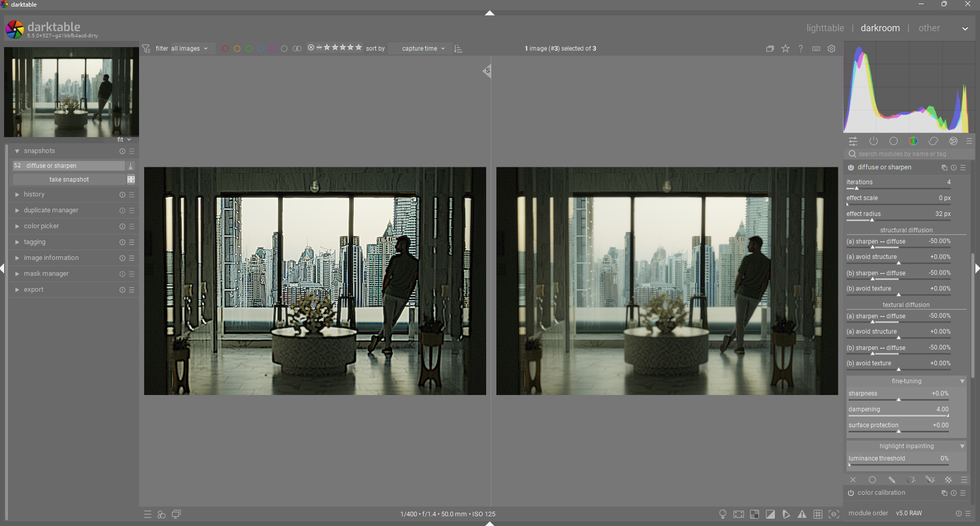
Task: Toggle the gamut check warning triangle icon
Action: point(802,514)
